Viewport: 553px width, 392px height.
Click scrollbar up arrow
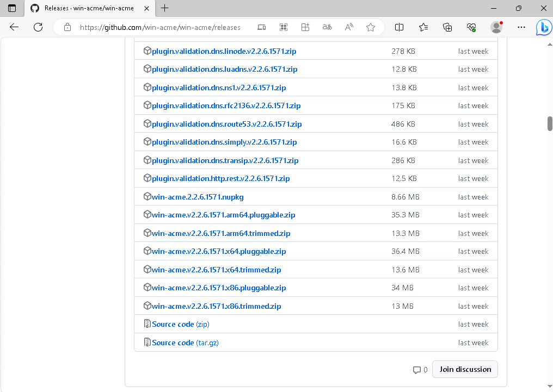[x=550, y=45]
